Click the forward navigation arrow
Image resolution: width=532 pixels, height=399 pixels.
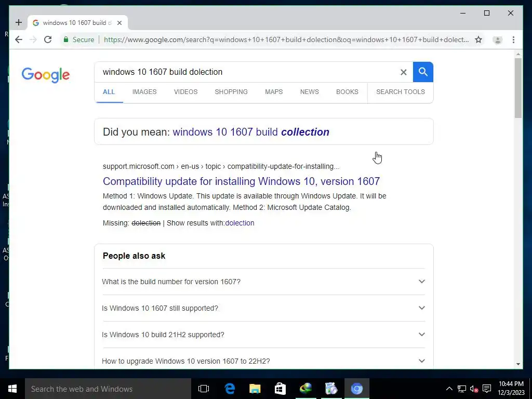point(33,39)
